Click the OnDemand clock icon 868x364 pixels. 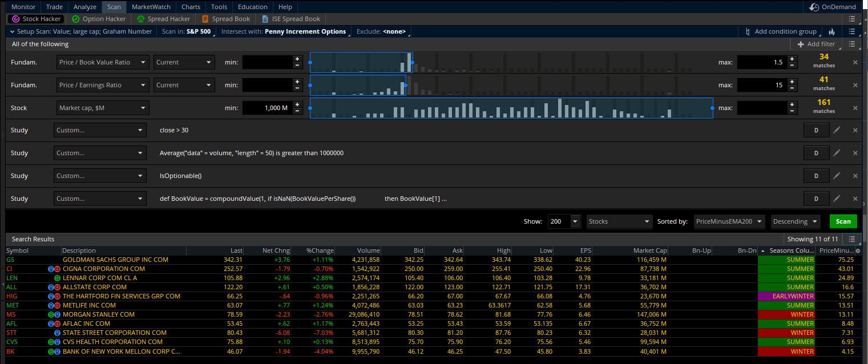pyautogui.click(x=814, y=7)
